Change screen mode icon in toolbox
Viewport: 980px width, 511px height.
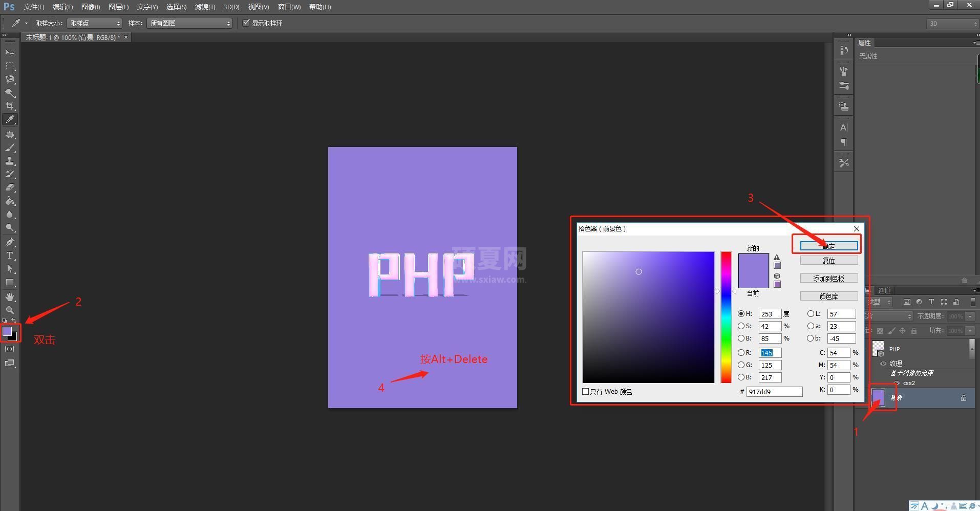(x=10, y=363)
